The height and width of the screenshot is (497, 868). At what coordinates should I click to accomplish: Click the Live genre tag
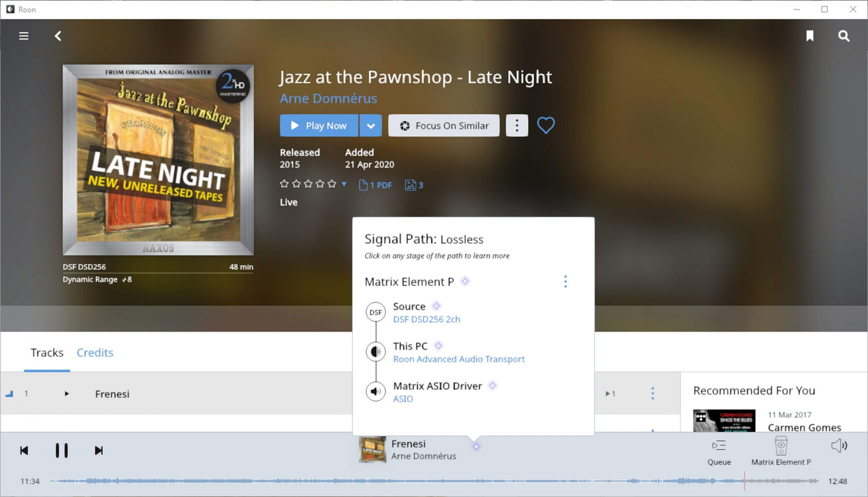[x=289, y=202]
